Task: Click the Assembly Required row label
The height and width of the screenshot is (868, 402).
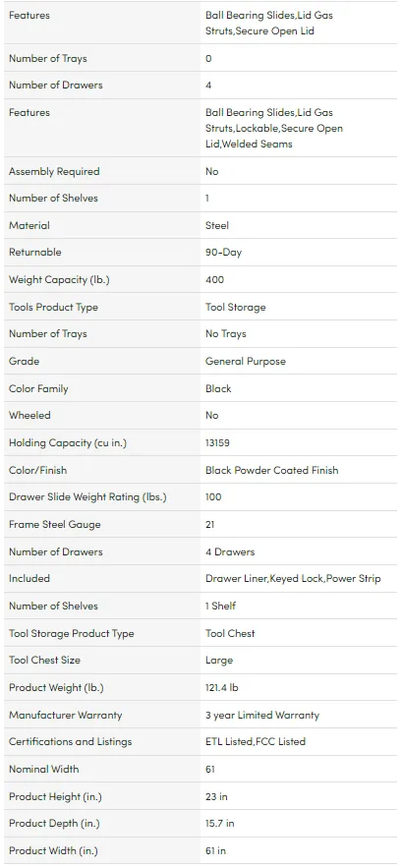Action: 54,172
